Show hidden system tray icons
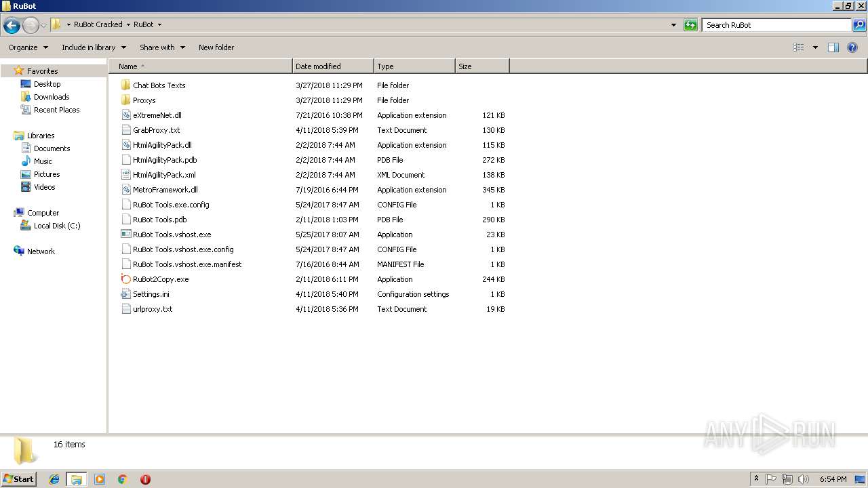Screen dimensions: 868x488 click(x=756, y=479)
